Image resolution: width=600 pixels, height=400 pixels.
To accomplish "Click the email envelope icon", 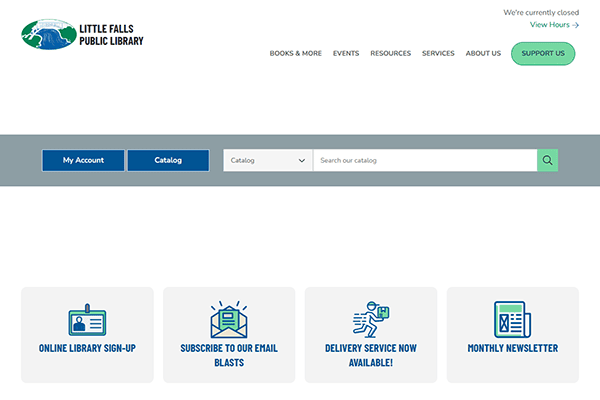I will tap(229, 319).
